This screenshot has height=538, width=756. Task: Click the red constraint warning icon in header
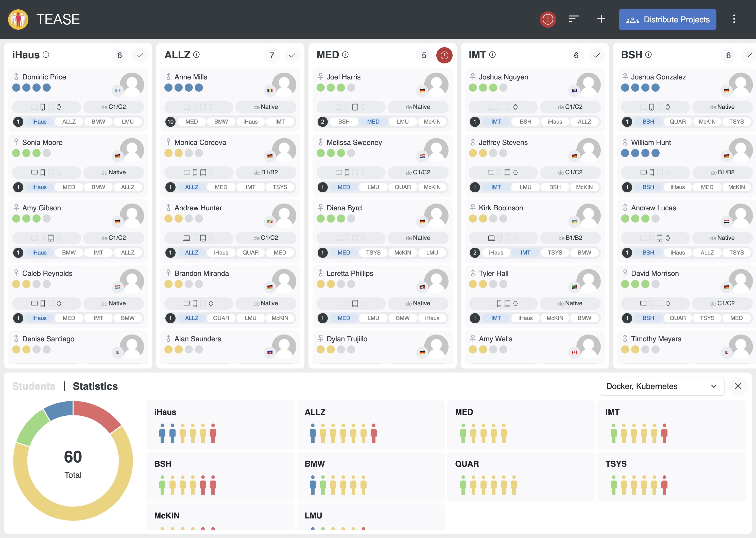point(547,19)
